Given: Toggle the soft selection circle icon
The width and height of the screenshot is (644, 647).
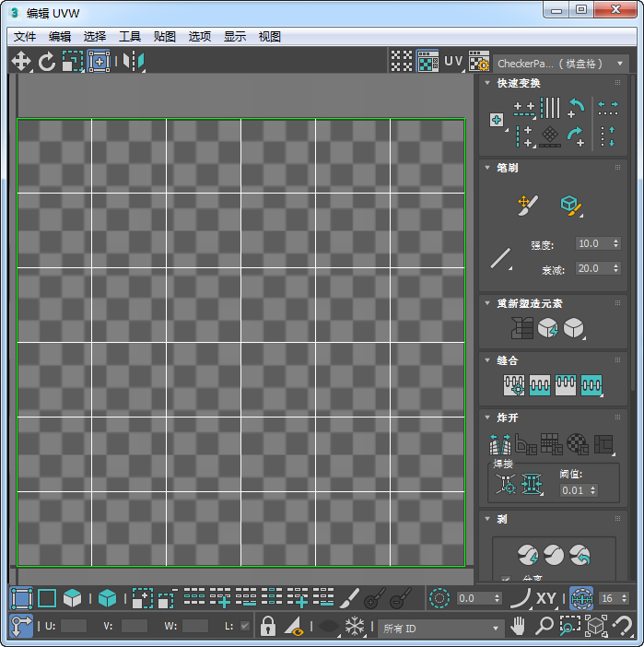Looking at the screenshot, I should (x=439, y=598).
